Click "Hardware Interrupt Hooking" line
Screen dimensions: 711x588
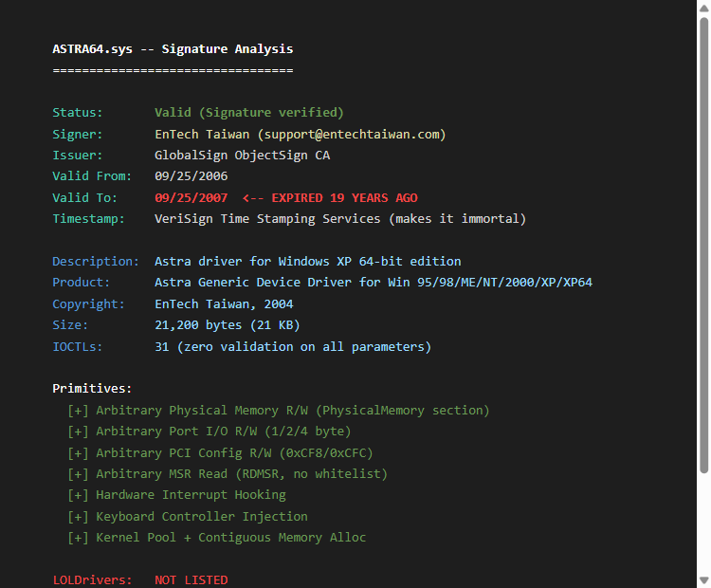click(176, 494)
